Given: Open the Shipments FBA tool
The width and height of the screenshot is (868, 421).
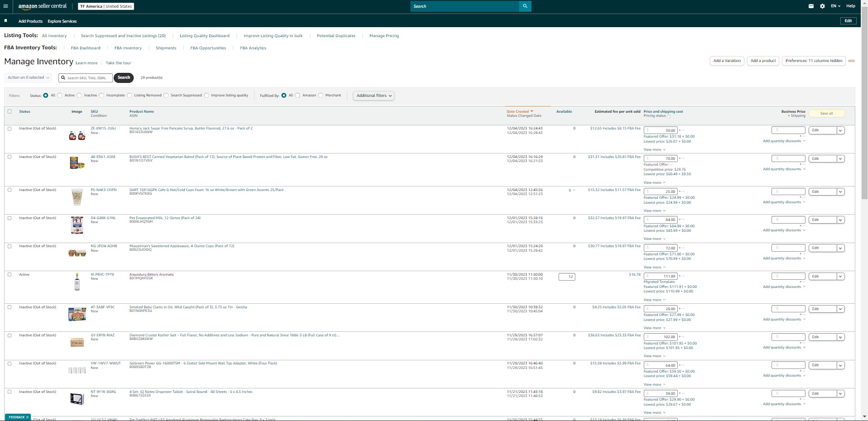Looking at the screenshot, I should [x=166, y=48].
